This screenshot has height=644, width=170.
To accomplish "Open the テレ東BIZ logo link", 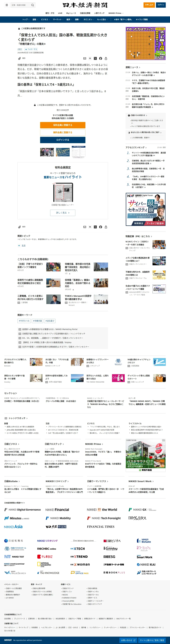I will click(x=45, y=556).
